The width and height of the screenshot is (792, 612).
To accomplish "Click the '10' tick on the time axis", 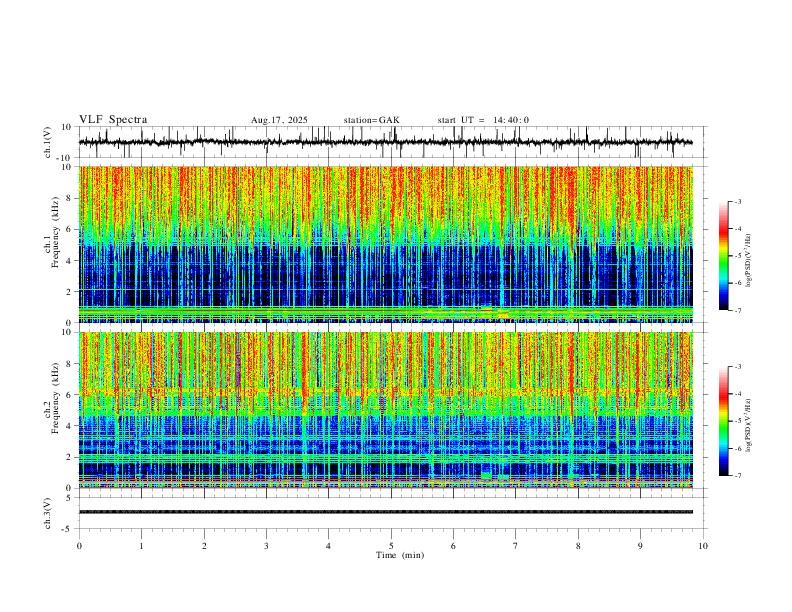I will coord(703,546).
